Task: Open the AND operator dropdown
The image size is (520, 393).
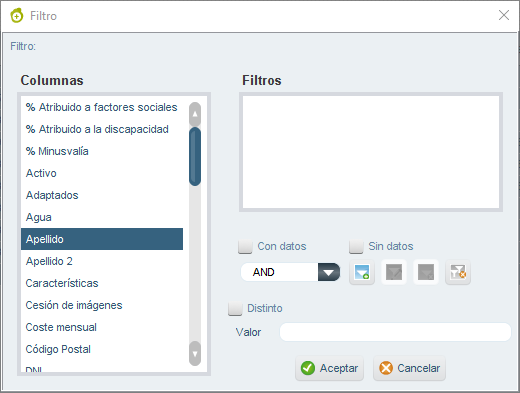Action: [x=329, y=272]
